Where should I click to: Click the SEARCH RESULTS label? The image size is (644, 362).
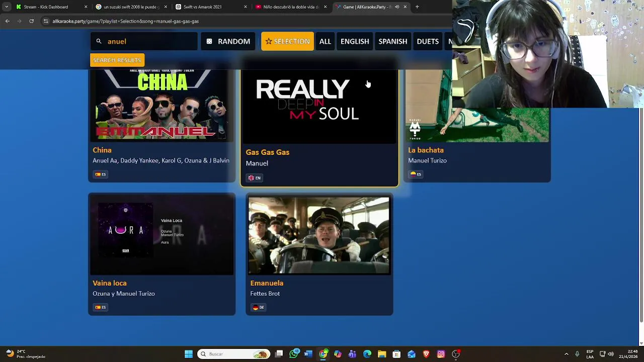[x=117, y=60]
